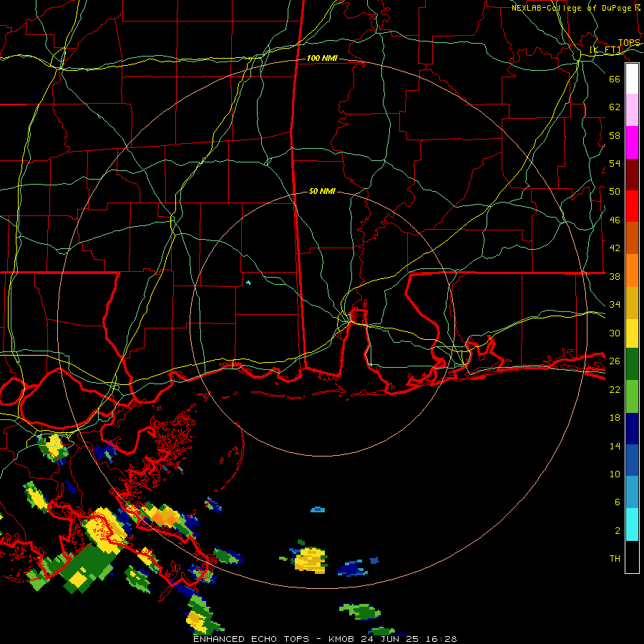This screenshot has width=644, height=644.
Task: Click the light blue legend swatch
Action: [632, 492]
